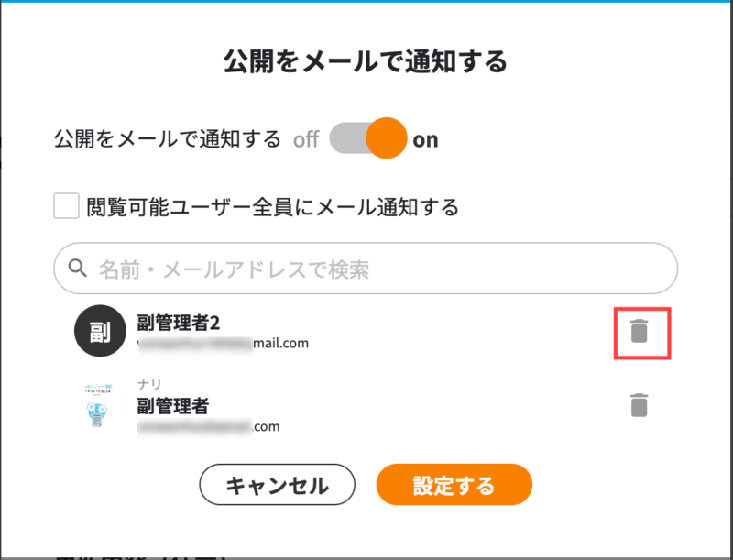Cancel the dialog with キャンセル
The height and width of the screenshot is (560, 733).
[277, 484]
